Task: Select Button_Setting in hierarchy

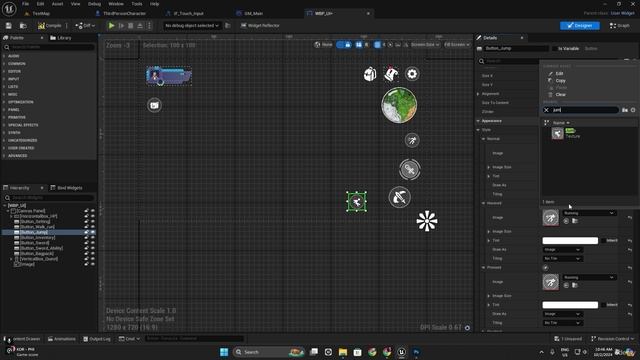Action: point(35,221)
